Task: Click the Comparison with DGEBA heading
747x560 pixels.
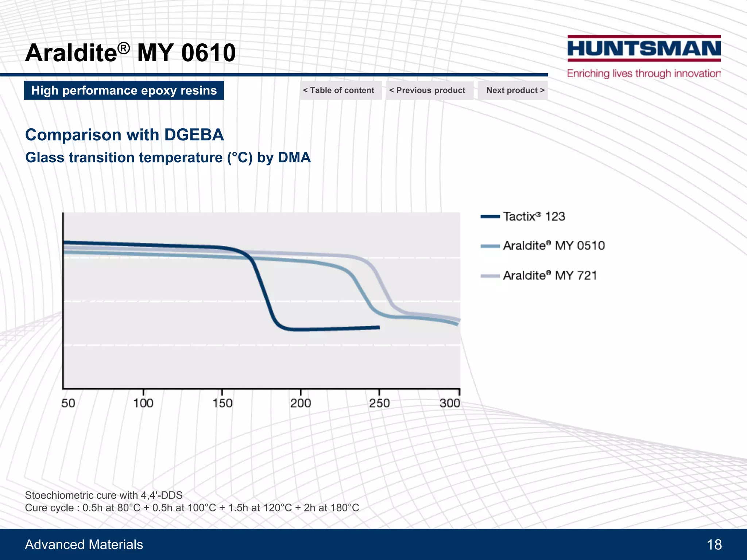Action: pos(124,135)
